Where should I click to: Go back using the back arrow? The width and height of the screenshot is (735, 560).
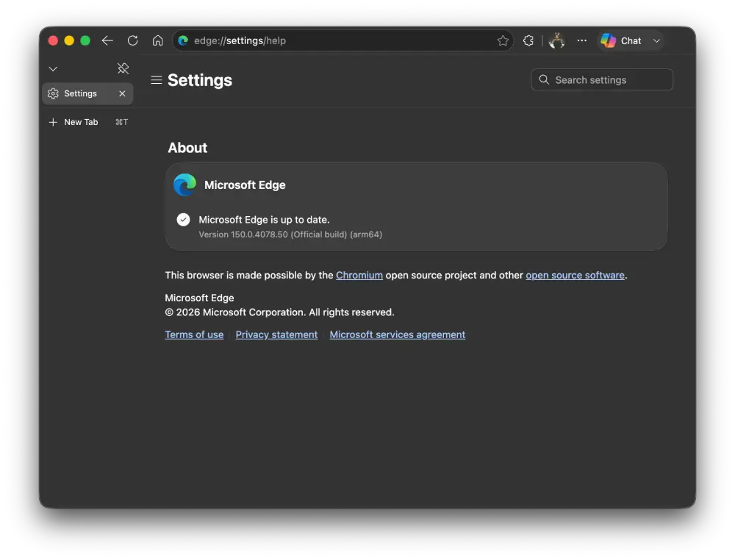107,40
